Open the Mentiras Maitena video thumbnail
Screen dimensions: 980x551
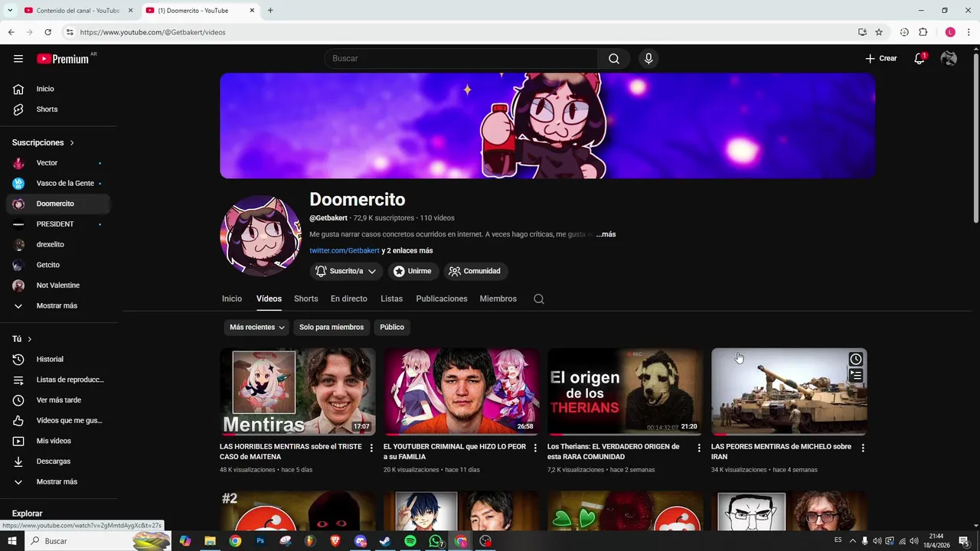pyautogui.click(x=298, y=392)
